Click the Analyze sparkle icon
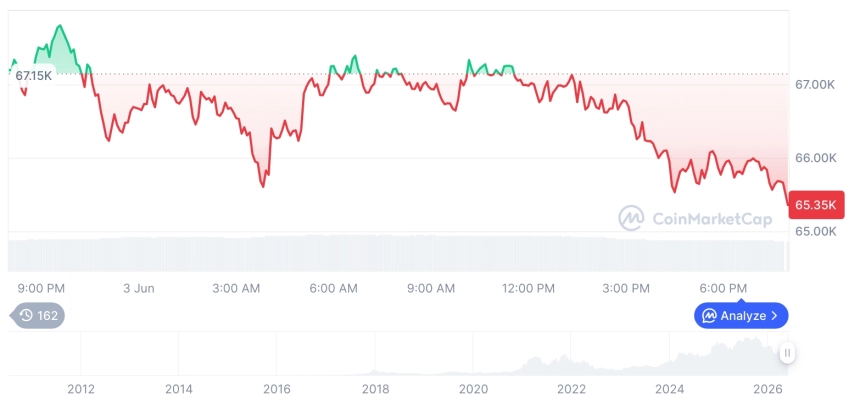The width and height of the screenshot is (860, 401). (709, 315)
